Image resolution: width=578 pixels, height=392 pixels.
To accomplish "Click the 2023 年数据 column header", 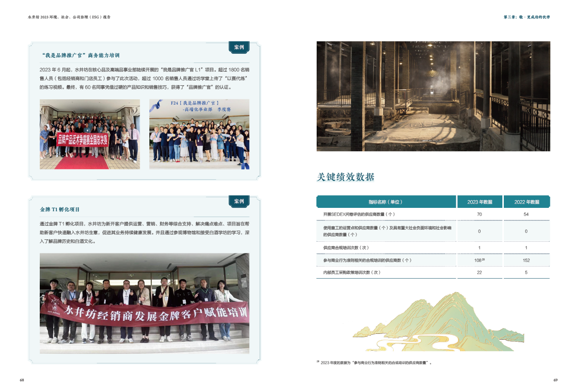I will 479,202.
